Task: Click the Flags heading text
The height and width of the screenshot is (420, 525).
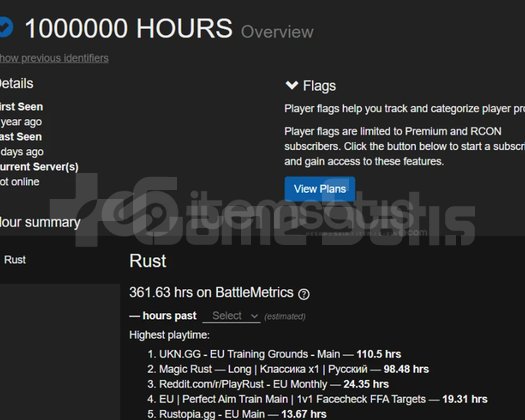Action: point(319,86)
